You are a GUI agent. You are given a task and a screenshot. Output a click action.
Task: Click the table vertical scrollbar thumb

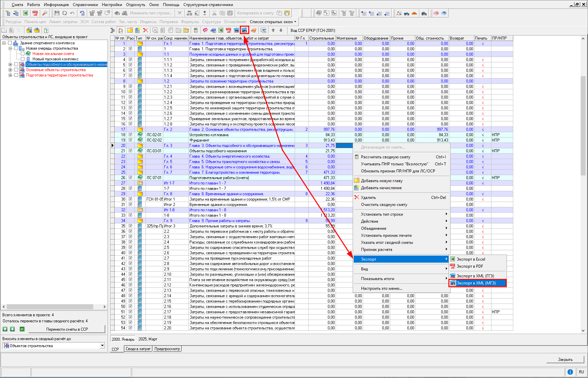pos(583,126)
